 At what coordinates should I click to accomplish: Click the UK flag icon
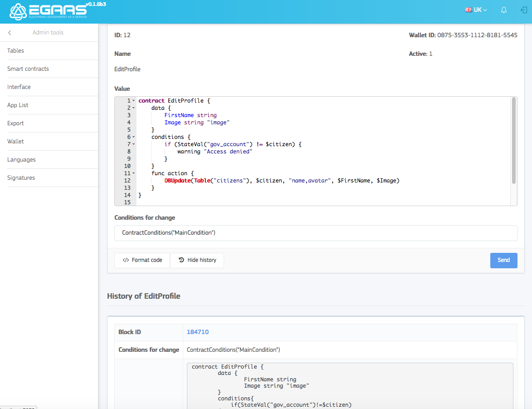point(469,10)
